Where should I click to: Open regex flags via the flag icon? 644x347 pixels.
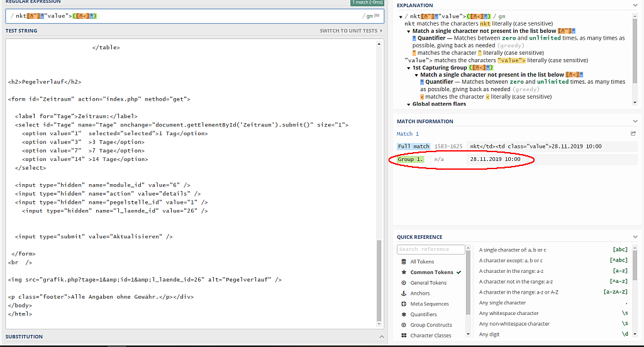(x=377, y=16)
